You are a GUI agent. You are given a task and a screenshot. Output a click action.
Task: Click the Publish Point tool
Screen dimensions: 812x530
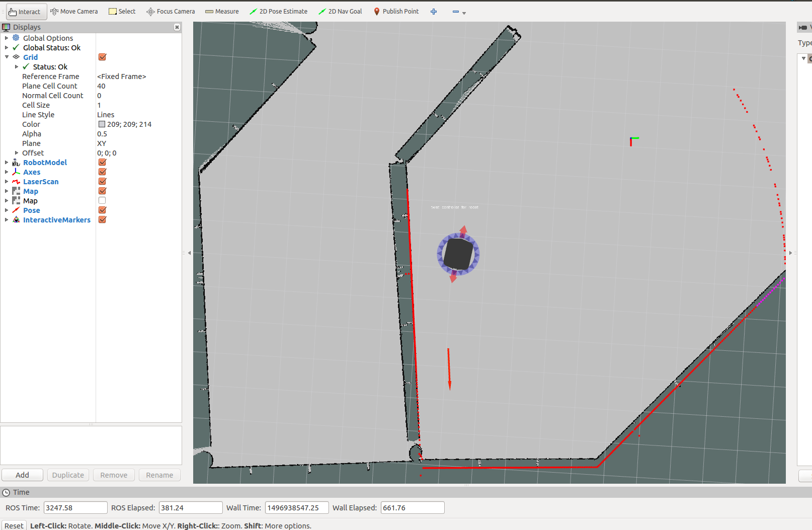[x=396, y=12]
